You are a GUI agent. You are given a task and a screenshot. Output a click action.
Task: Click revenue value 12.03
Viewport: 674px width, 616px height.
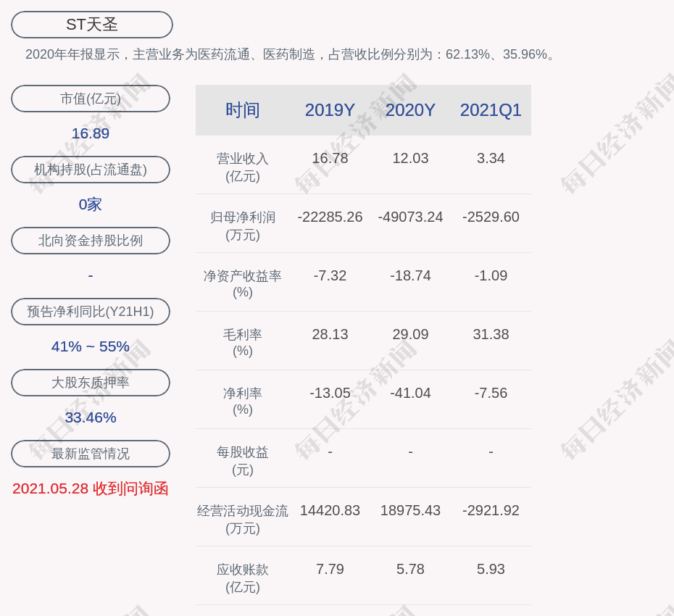point(410,158)
